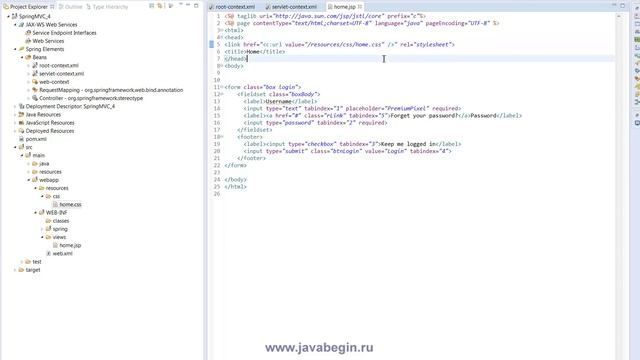The image size is (640, 360).
Task: Click the RequestMapping annotation icon
Action: 35,90
